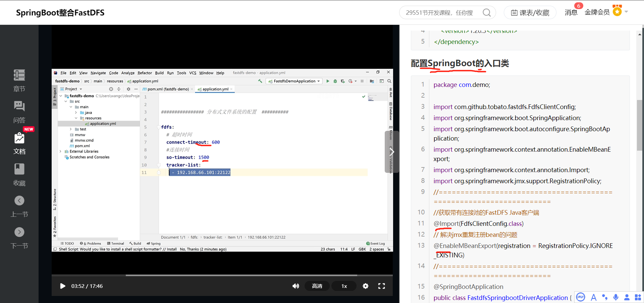Image resolution: width=644 pixels, height=303 pixels.
Task: Open the 章节 (chapters) sidebar panel
Action: (x=19, y=81)
